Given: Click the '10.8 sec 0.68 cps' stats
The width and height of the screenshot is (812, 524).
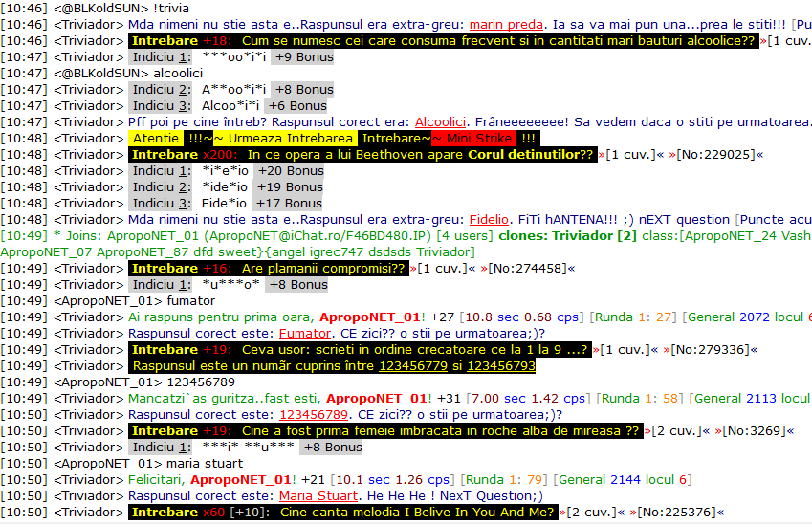Looking at the screenshot, I should click(x=522, y=317).
